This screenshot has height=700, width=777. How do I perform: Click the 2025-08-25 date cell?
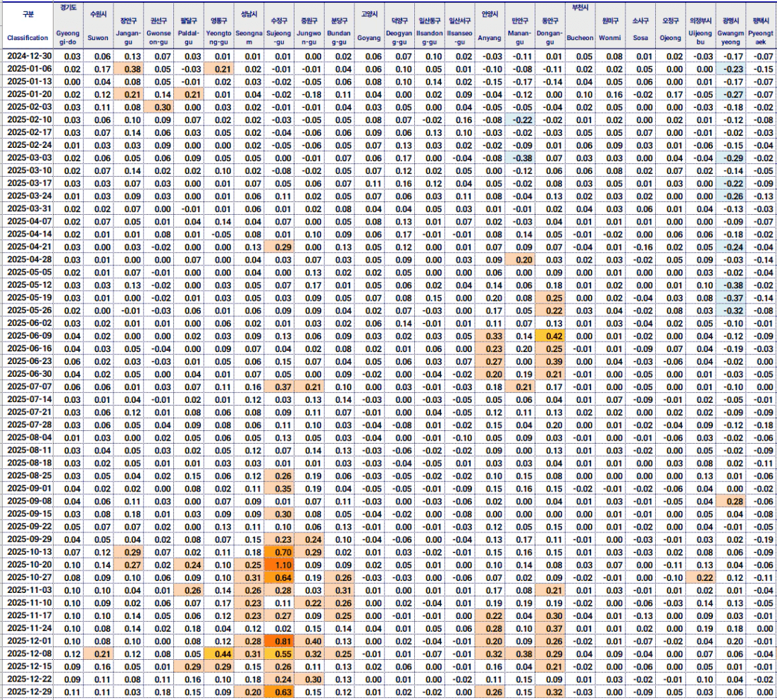27,475
